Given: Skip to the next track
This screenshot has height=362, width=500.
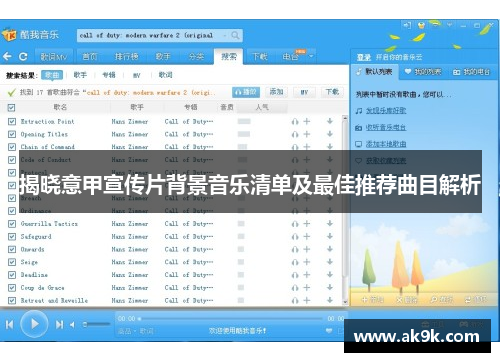Looking at the screenshot, I should 59,324.
